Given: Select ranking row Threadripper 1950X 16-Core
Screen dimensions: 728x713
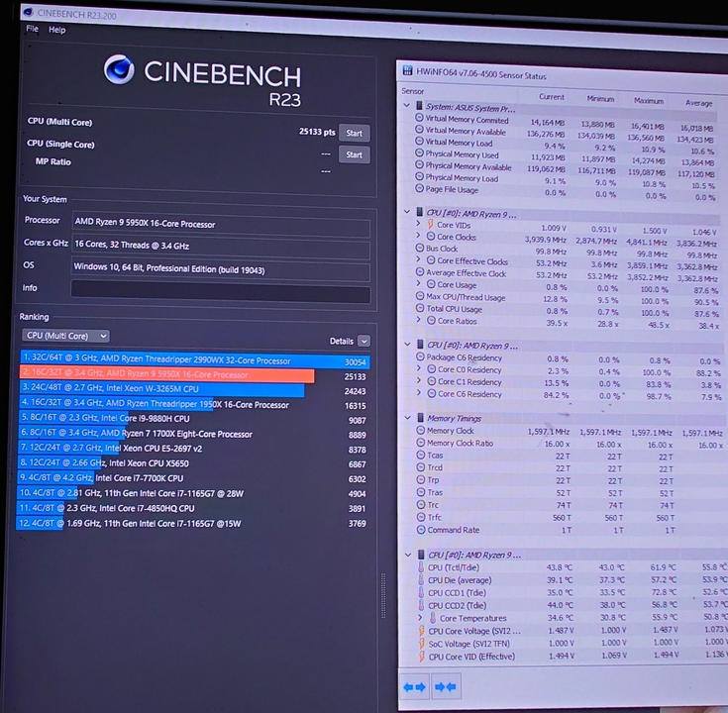Looking at the screenshot, I should (194, 404).
